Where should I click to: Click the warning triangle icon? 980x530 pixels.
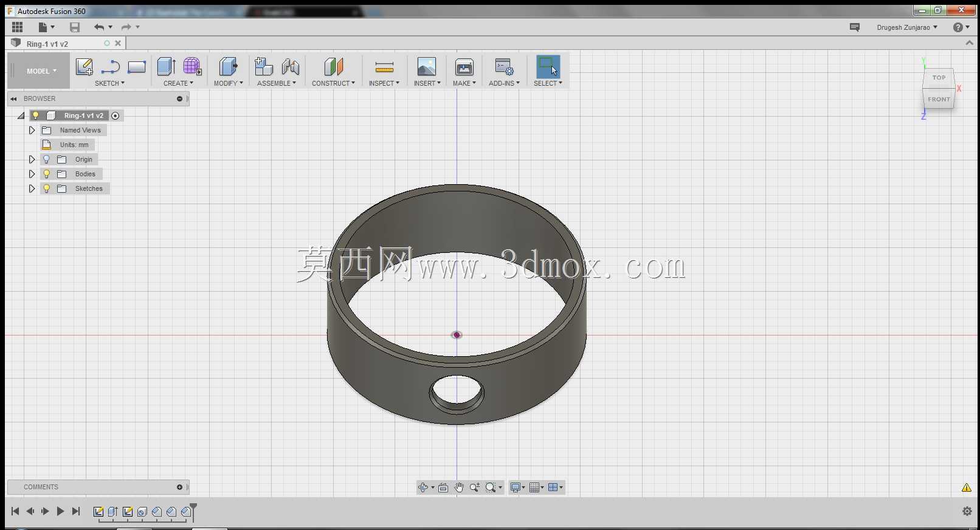pyautogui.click(x=966, y=487)
